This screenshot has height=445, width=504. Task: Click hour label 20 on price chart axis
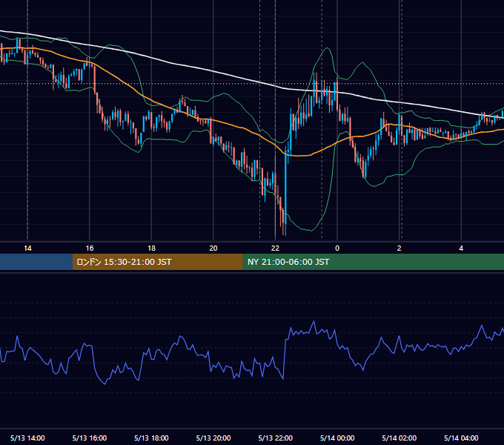pyautogui.click(x=213, y=248)
